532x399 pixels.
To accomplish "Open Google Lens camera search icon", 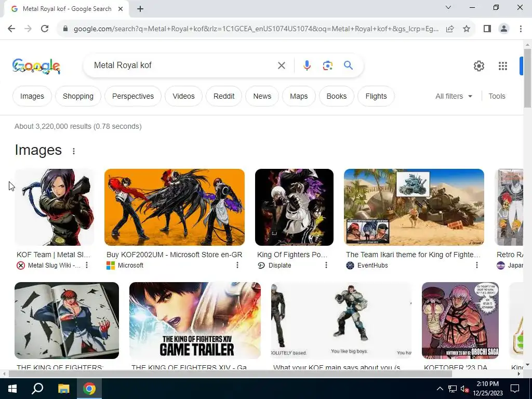I will [x=327, y=65].
